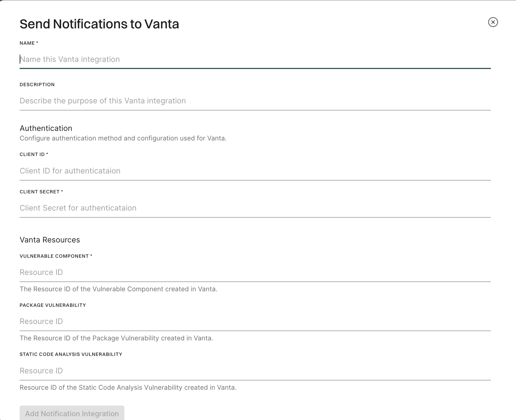Viewport: 516px width, 420px height.
Task: Click the Vulnerable Component helper description text
Action: click(118, 289)
